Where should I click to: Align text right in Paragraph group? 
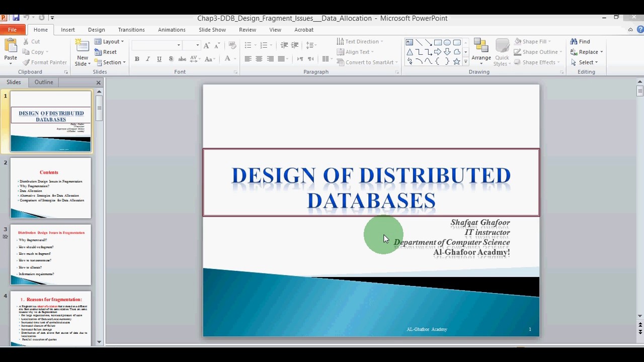pyautogui.click(x=270, y=59)
